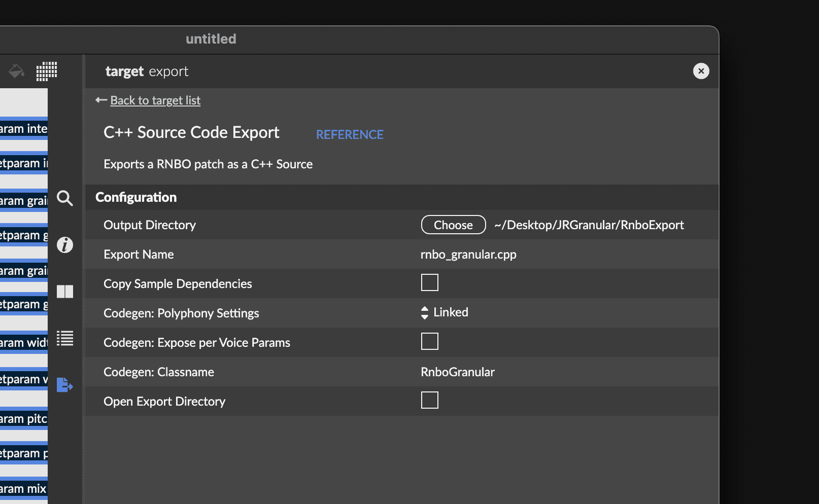This screenshot has width=819, height=504.
Task: Collapse the Configuration section header
Action: tap(135, 197)
